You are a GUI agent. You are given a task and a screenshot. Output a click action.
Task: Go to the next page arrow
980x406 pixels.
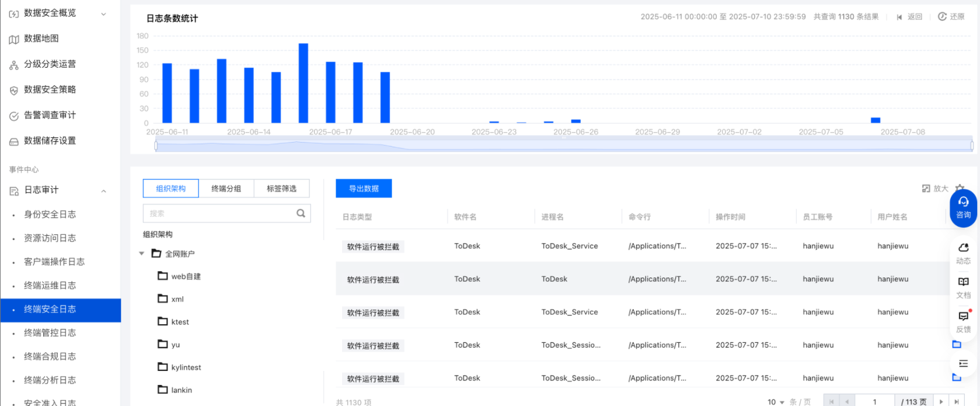tap(941, 402)
